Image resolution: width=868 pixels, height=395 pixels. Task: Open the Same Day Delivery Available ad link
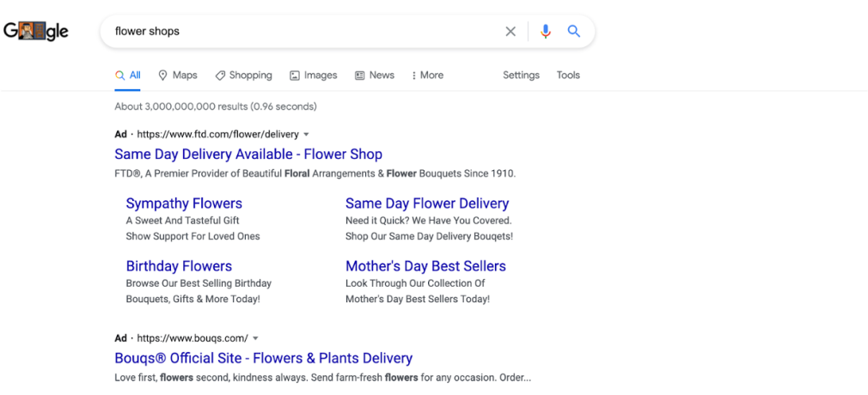(x=248, y=155)
